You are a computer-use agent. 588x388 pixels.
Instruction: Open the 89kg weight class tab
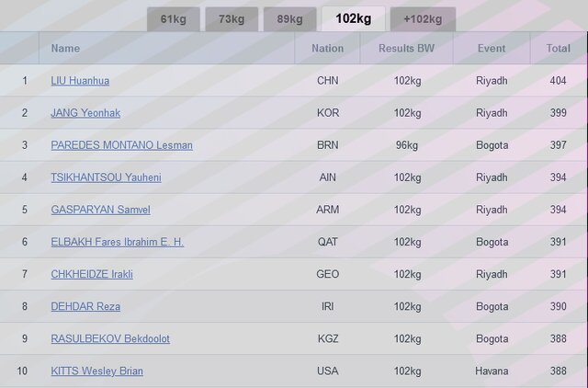pyautogui.click(x=290, y=19)
